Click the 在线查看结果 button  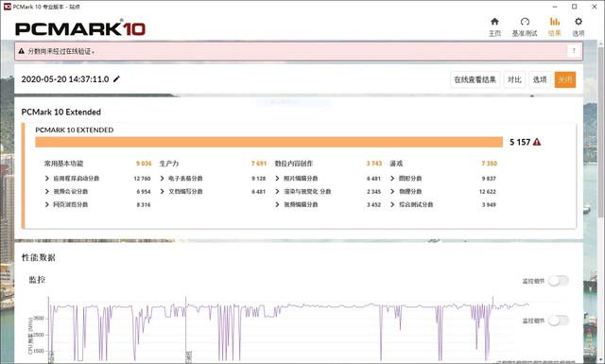pyautogui.click(x=475, y=79)
